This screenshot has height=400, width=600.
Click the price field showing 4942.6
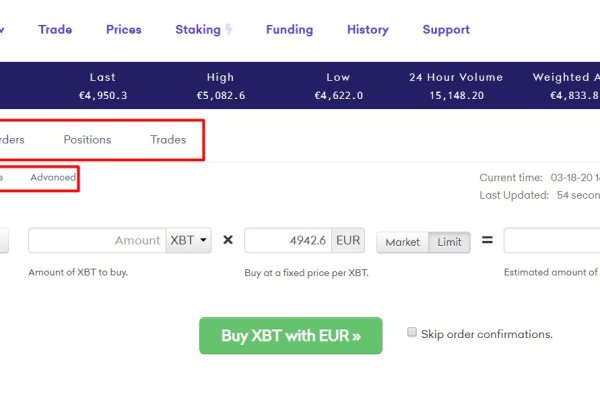(x=288, y=241)
